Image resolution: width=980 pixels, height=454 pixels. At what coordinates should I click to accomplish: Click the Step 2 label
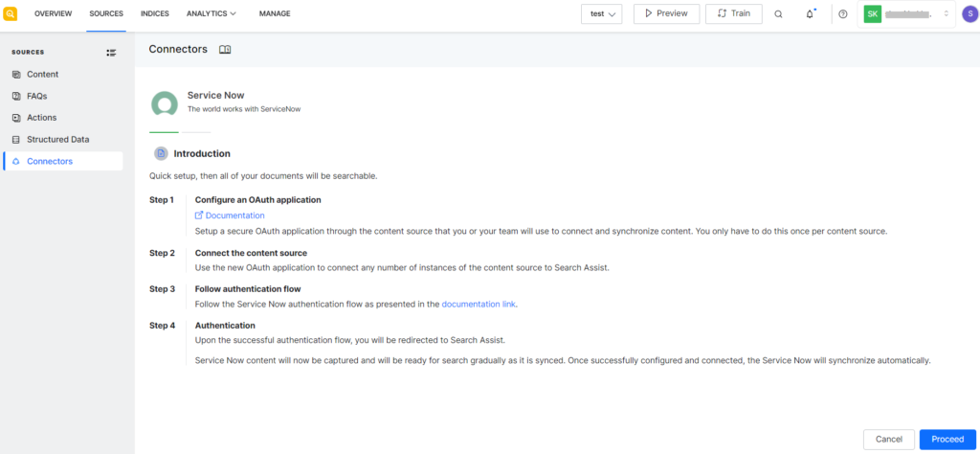(x=163, y=253)
